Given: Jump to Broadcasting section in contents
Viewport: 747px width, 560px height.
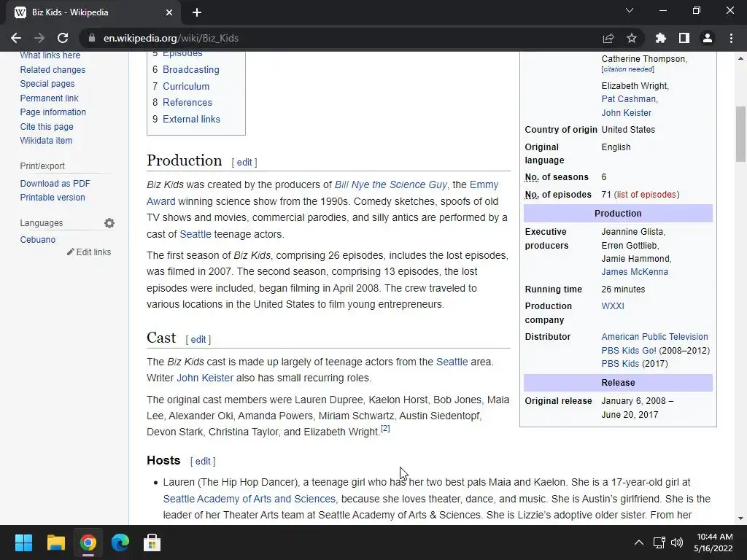Looking at the screenshot, I should point(191,69).
